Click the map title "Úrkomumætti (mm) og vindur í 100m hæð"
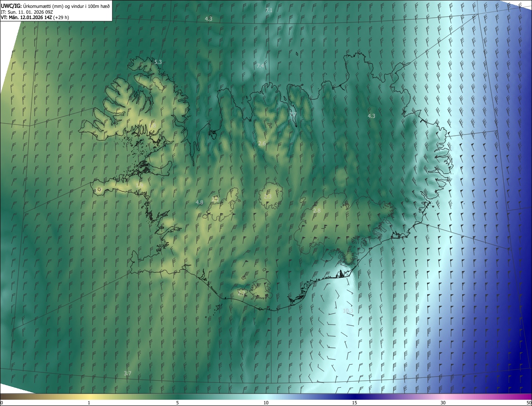The height and width of the screenshot is (406, 532). (x=66, y=5)
